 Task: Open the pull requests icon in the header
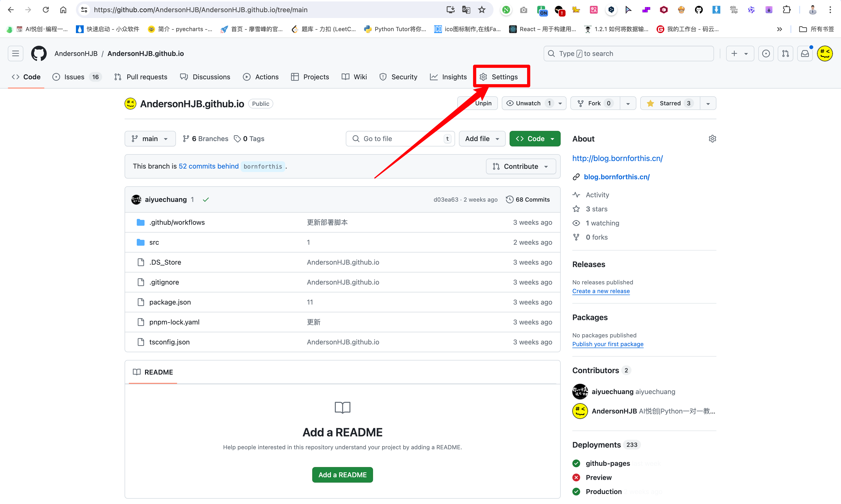(x=785, y=53)
